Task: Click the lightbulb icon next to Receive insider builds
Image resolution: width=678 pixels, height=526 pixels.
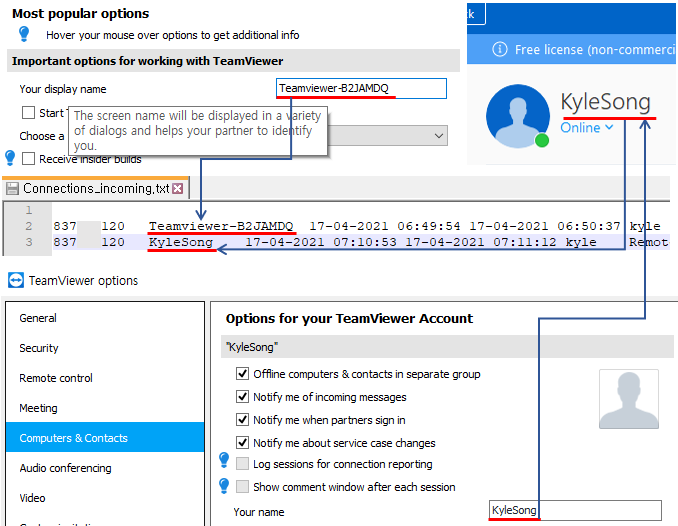Action: point(10,158)
